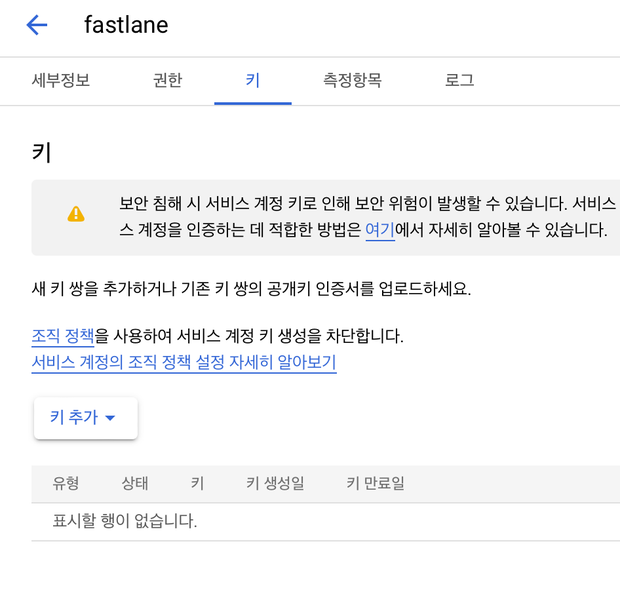Click the 키 section heading

[42, 153]
